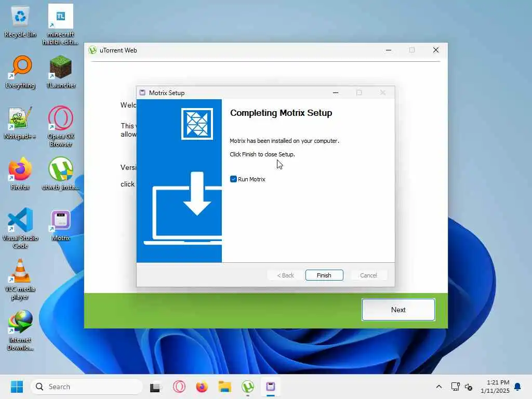The height and width of the screenshot is (399, 532).
Task: Select the VLC media player desktop icon
Action: coord(20,280)
